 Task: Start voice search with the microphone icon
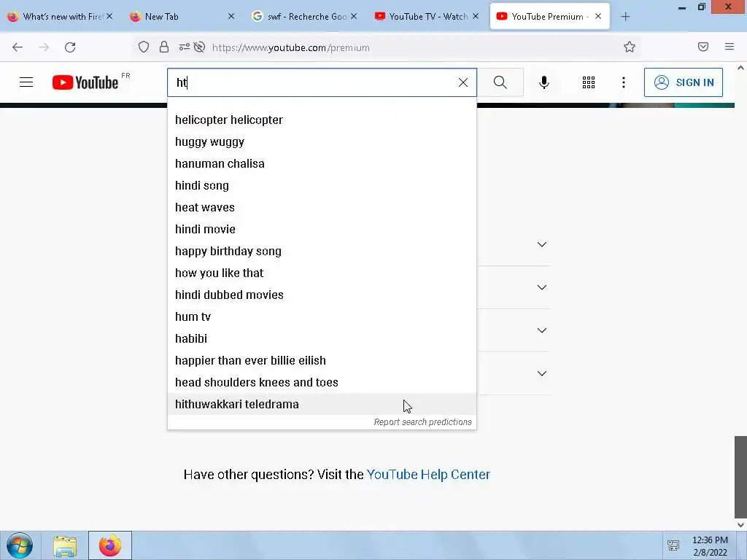pos(544,82)
